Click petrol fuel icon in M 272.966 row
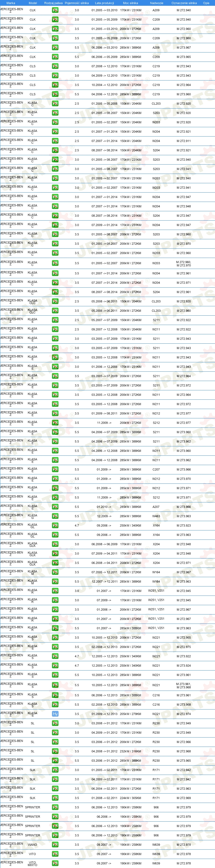The width and height of the screenshot is (215, 868). 55,742
